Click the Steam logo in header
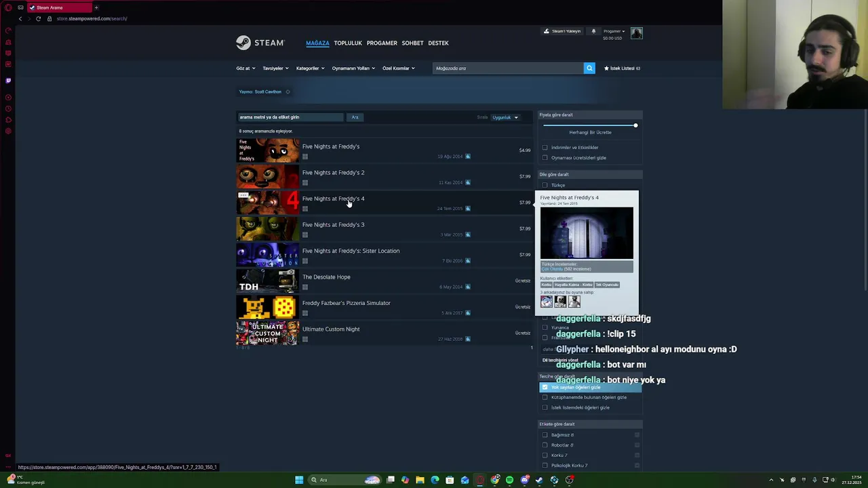Viewport: 868px width, 488px height. 260,43
